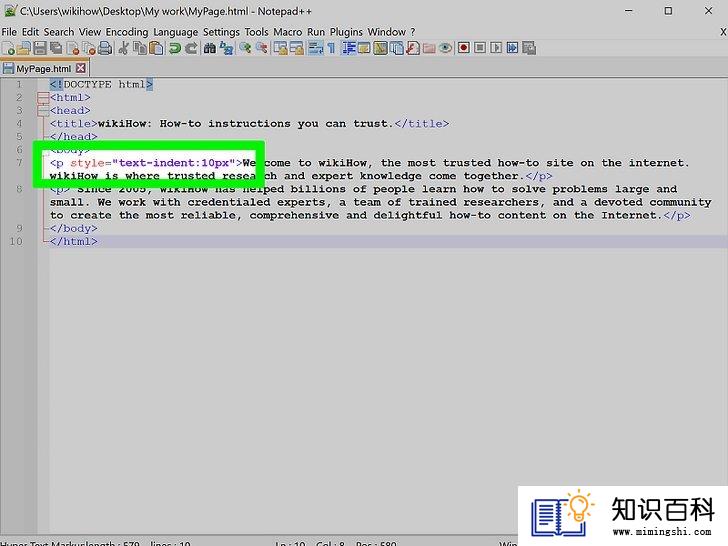Screen dimensions: 728x546
Task: Open the Run menu
Action: click(x=316, y=32)
